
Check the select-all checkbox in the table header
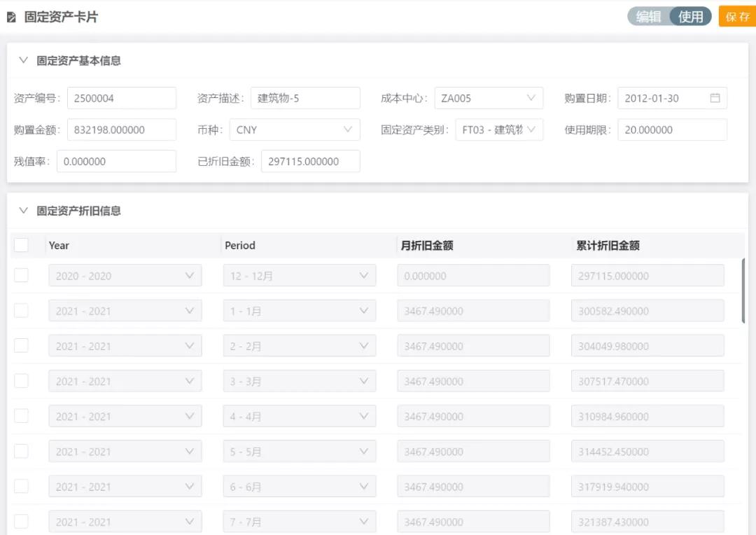point(21,244)
